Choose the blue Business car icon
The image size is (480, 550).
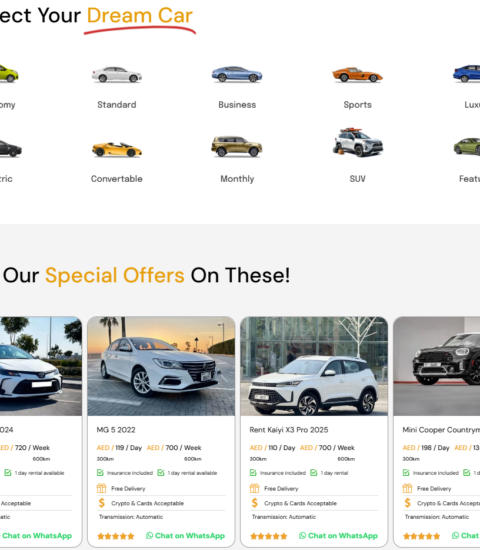237,74
